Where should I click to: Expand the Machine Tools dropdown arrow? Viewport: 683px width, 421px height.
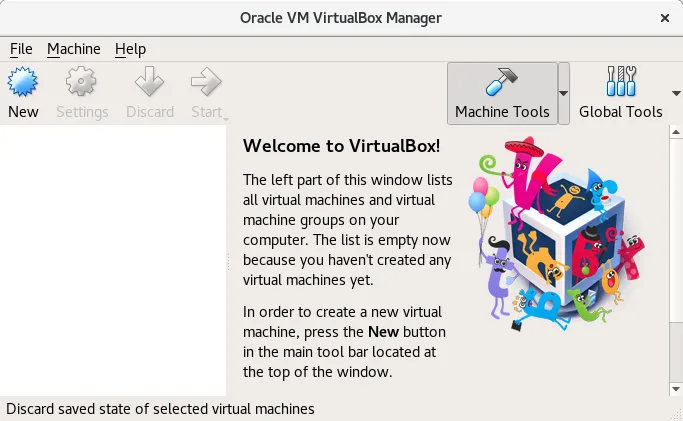click(564, 93)
